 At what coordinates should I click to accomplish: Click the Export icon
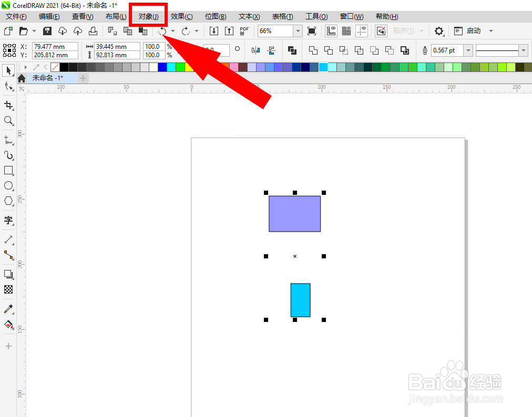coord(229,31)
